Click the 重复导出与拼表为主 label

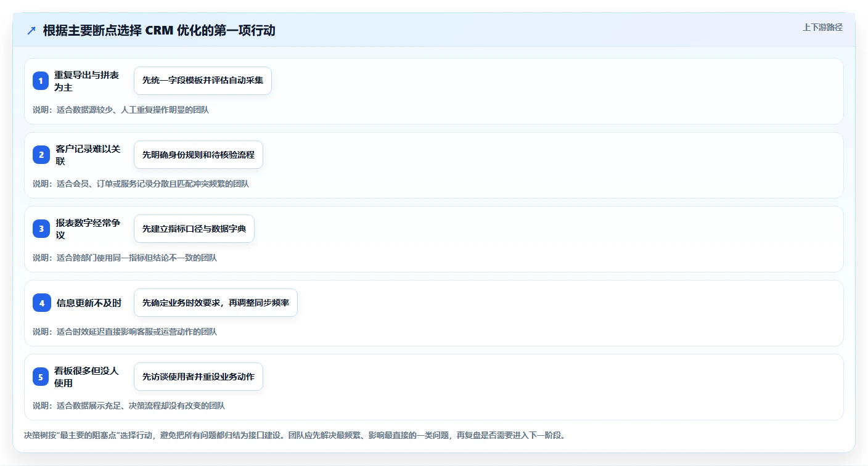87,81
